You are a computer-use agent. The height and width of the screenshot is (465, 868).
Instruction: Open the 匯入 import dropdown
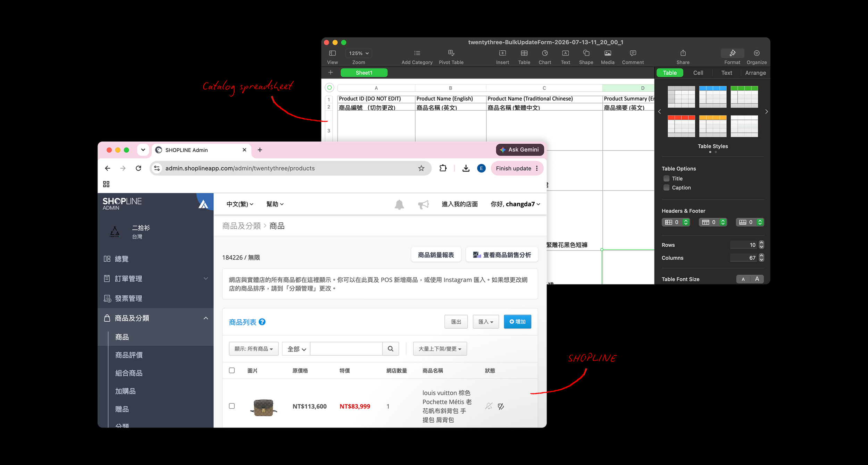(x=486, y=322)
